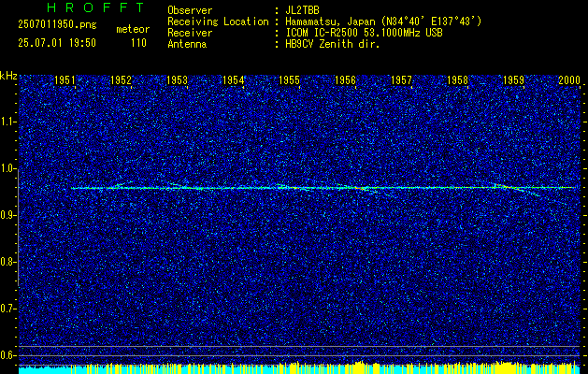Screen dimensions: 588x374
Task: Click the HROFFT title text
Action: (96, 7)
